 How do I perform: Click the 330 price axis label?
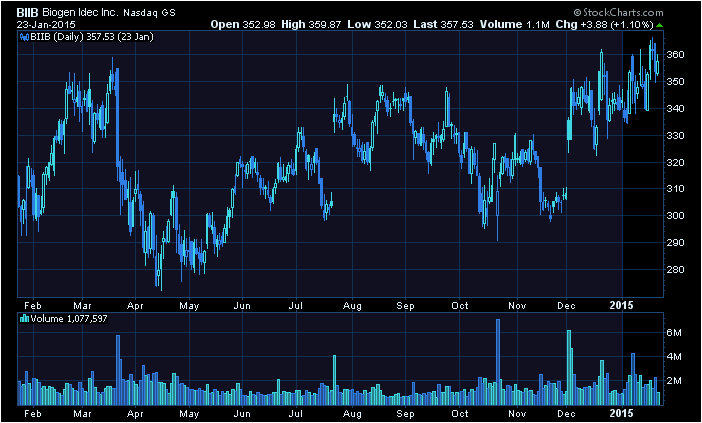click(x=675, y=135)
